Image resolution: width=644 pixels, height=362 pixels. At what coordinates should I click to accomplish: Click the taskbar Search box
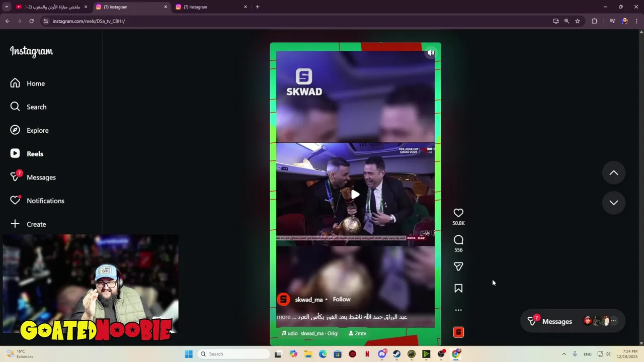(x=233, y=354)
